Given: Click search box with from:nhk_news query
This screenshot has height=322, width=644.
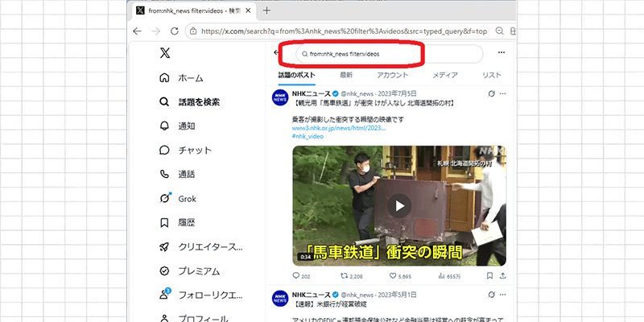Looking at the screenshot, I should (x=389, y=54).
